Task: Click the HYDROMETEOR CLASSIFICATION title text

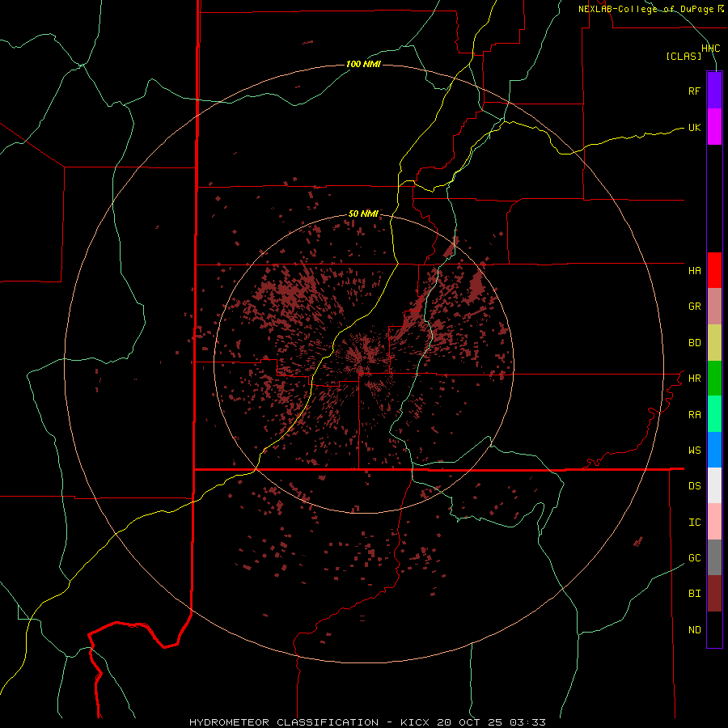Action: click(284, 722)
